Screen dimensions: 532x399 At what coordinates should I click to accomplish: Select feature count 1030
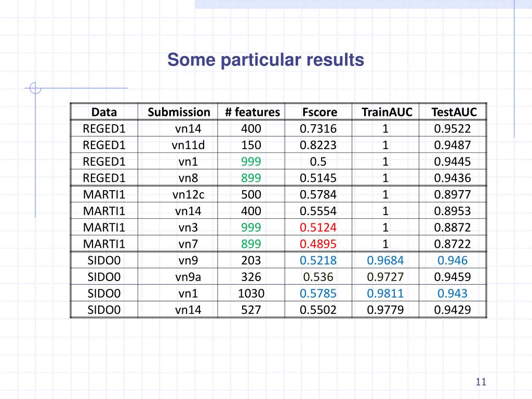(x=251, y=293)
